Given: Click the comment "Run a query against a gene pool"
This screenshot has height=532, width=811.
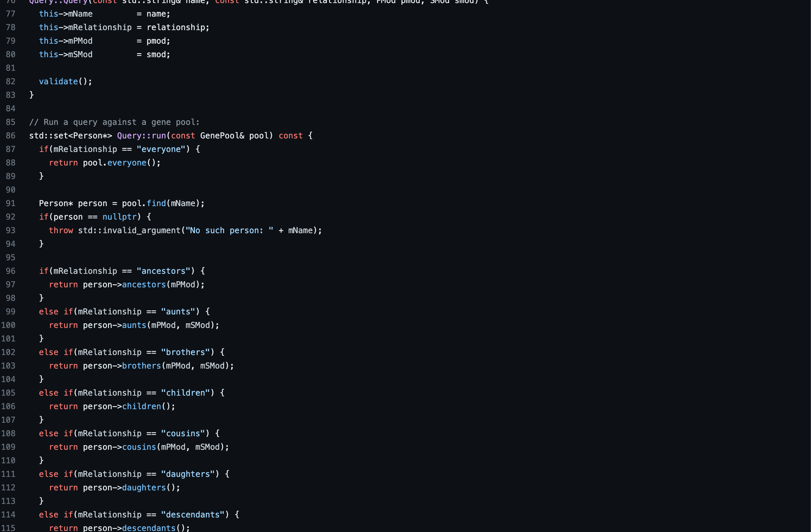Looking at the screenshot, I should coord(114,122).
